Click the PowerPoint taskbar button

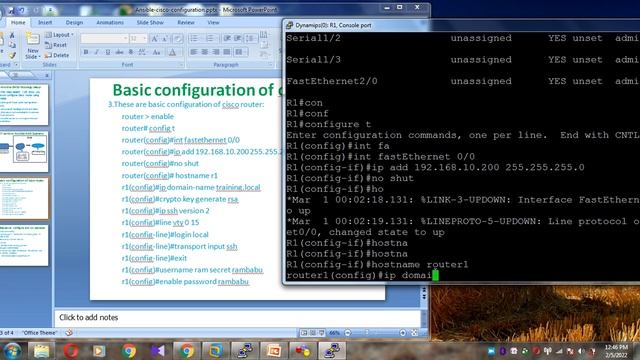click(x=273, y=351)
